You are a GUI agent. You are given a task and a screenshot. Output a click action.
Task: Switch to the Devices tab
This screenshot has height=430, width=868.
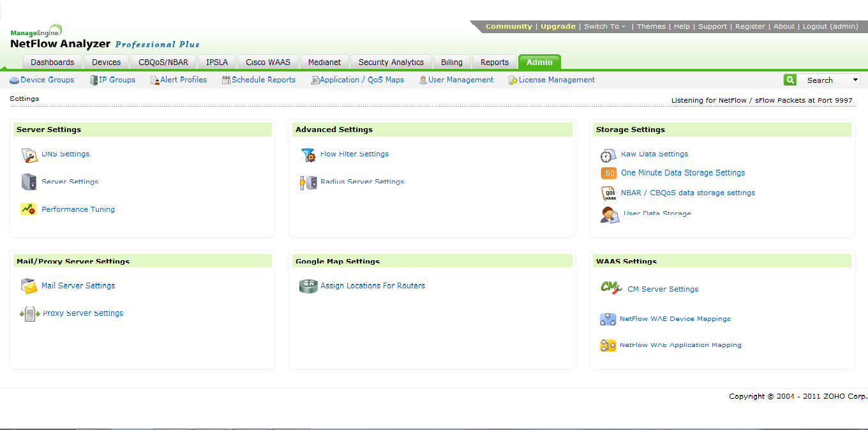[106, 63]
